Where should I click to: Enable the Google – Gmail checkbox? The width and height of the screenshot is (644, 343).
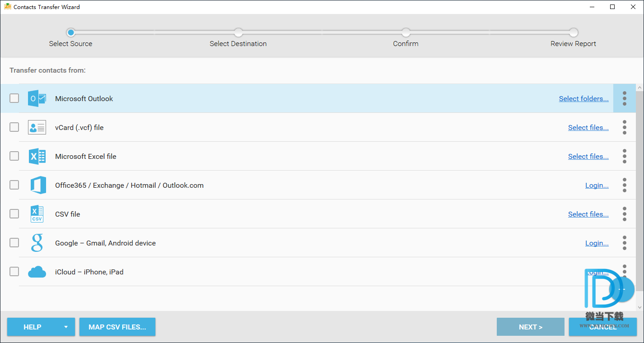14,242
